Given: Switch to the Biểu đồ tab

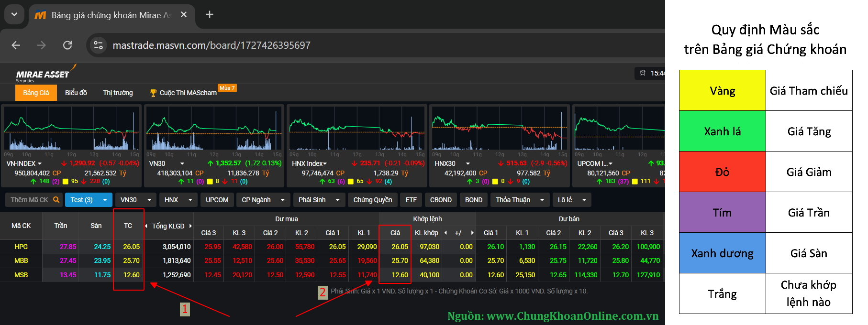Looking at the screenshot, I should pos(76,93).
